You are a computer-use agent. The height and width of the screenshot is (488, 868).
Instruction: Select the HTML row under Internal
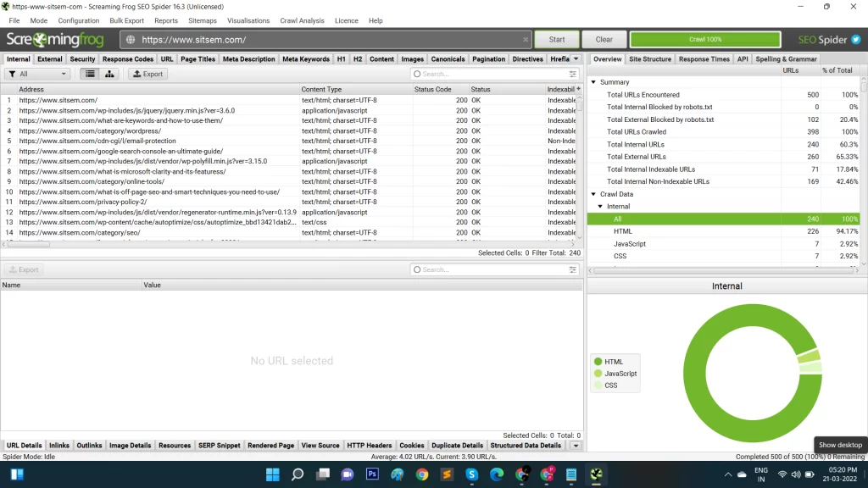[723, 231]
